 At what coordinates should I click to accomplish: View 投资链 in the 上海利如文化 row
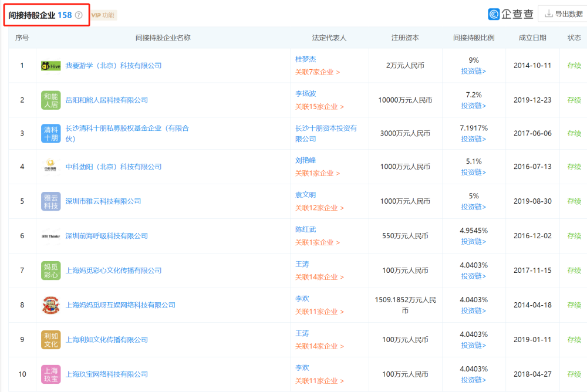pos(474,345)
